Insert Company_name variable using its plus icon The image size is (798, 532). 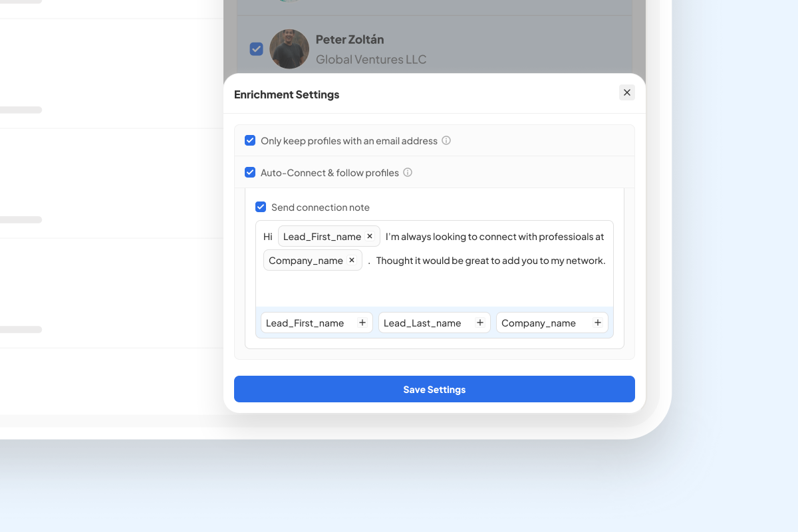(597, 322)
